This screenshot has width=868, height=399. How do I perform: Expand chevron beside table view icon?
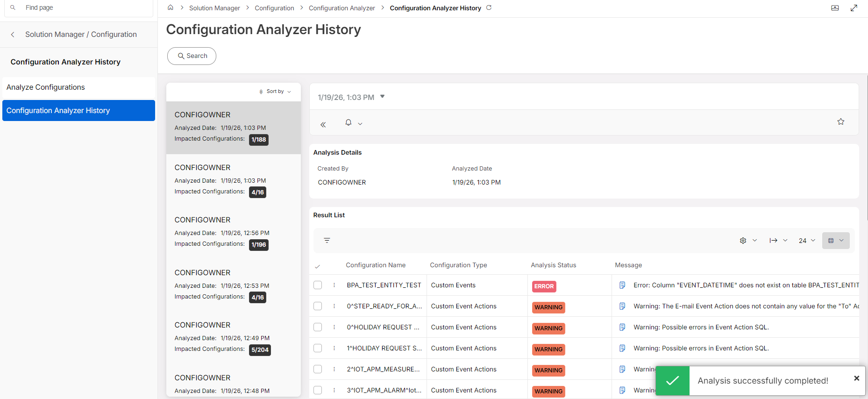click(841, 241)
